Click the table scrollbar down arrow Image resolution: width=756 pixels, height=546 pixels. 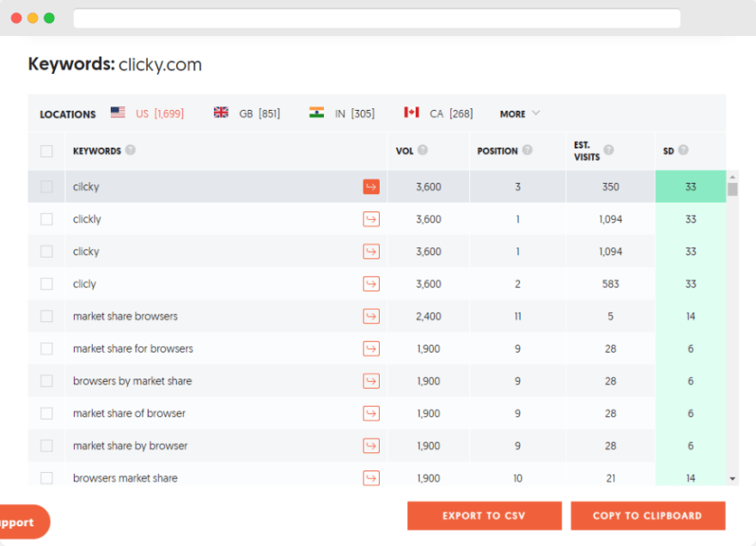[732, 478]
